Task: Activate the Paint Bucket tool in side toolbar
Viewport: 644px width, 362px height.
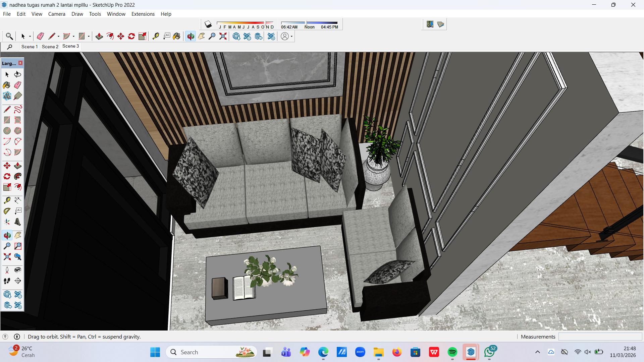Action: [x=7, y=85]
